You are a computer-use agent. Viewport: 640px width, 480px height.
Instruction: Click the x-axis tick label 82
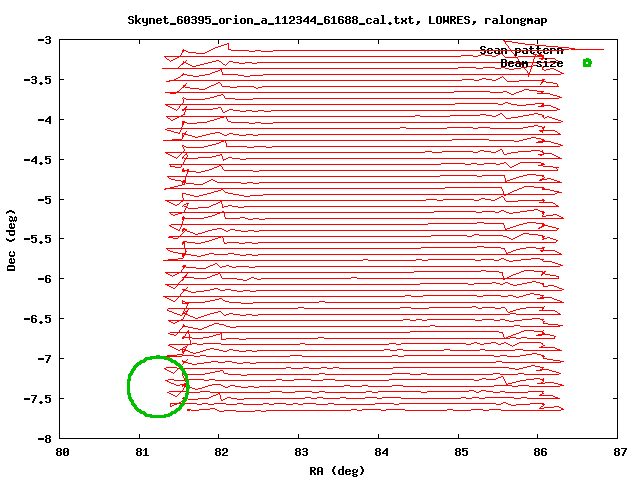[221, 452]
